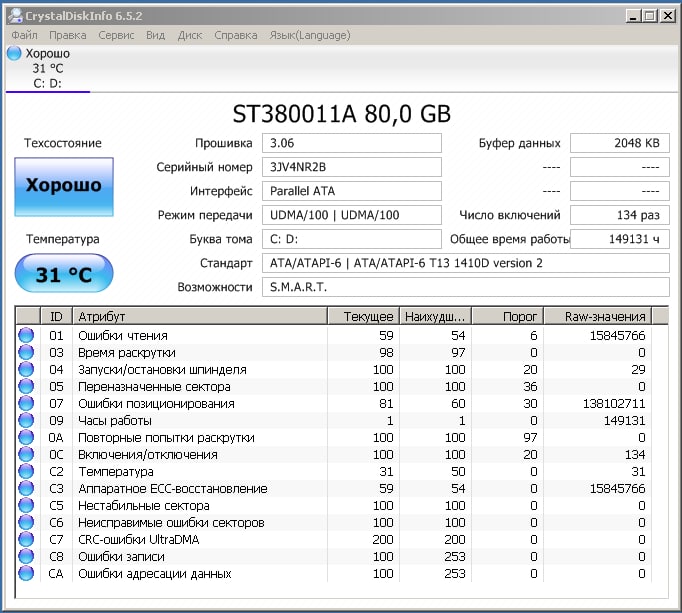Image resolution: width=682 pixels, height=613 pixels.
Task: Click the Возможности field S.M.A.R.T.
Action: [465, 287]
